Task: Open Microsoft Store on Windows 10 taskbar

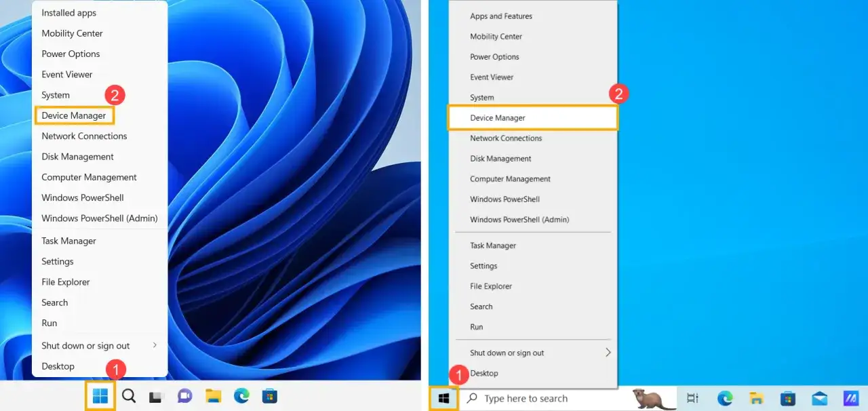Action: pyautogui.click(x=788, y=398)
